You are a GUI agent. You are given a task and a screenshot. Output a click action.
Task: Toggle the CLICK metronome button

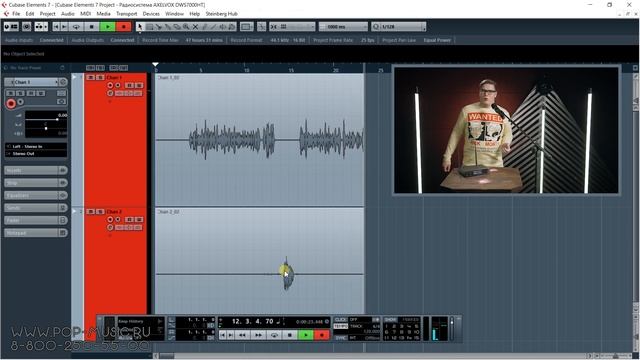click(340, 320)
